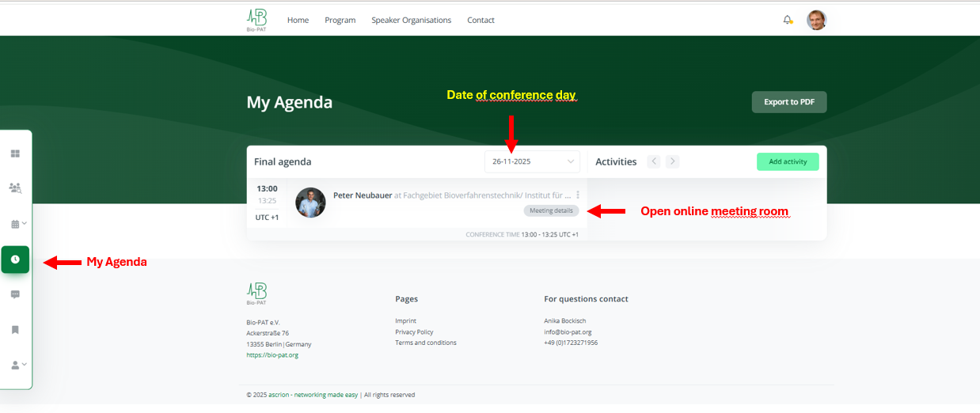Click the Bio-PAT logo in header
Image resolution: width=980 pixels, height=413 pixels.
(x=256, y=20)
